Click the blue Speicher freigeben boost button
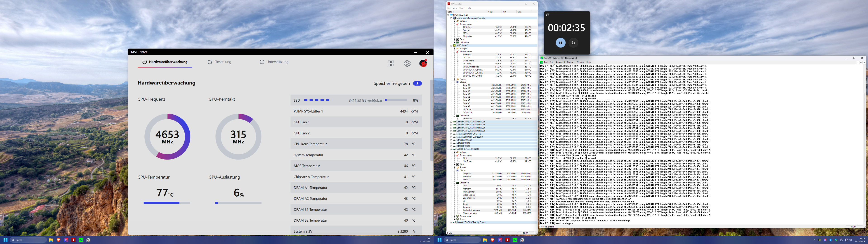The image size is (868, 244). click(417, 84)
